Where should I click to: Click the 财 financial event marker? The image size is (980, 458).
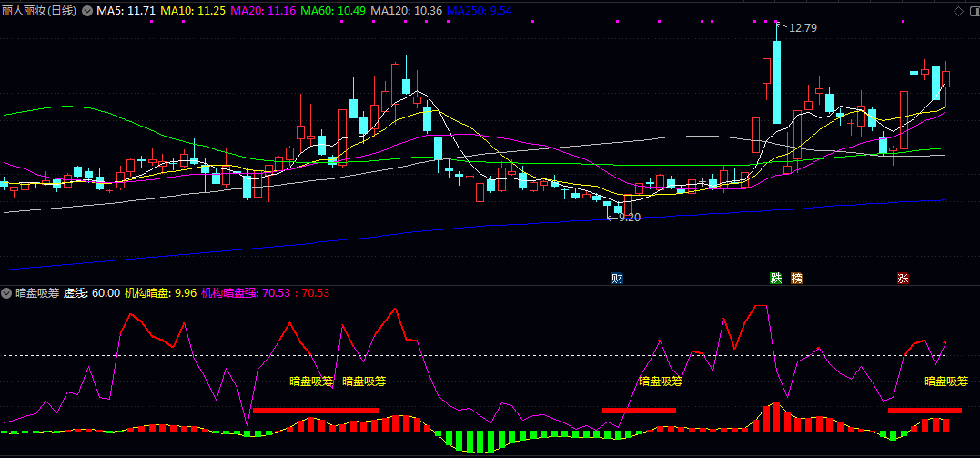(x=617, y=278)
